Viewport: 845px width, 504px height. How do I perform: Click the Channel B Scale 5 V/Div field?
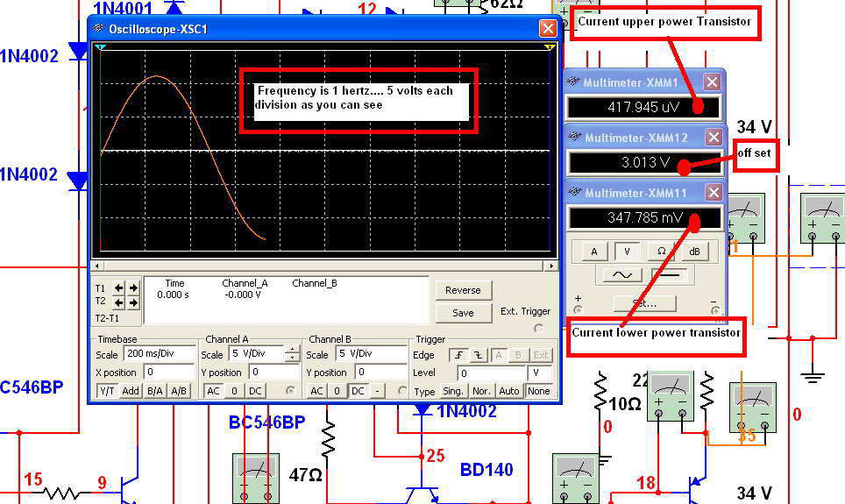click(x=372, y=353)
